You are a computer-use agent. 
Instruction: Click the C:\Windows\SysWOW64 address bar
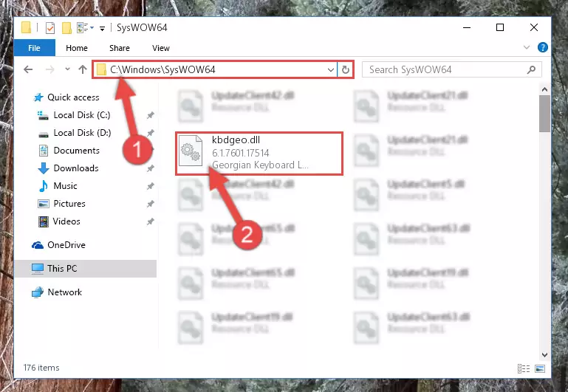point(215,69)
